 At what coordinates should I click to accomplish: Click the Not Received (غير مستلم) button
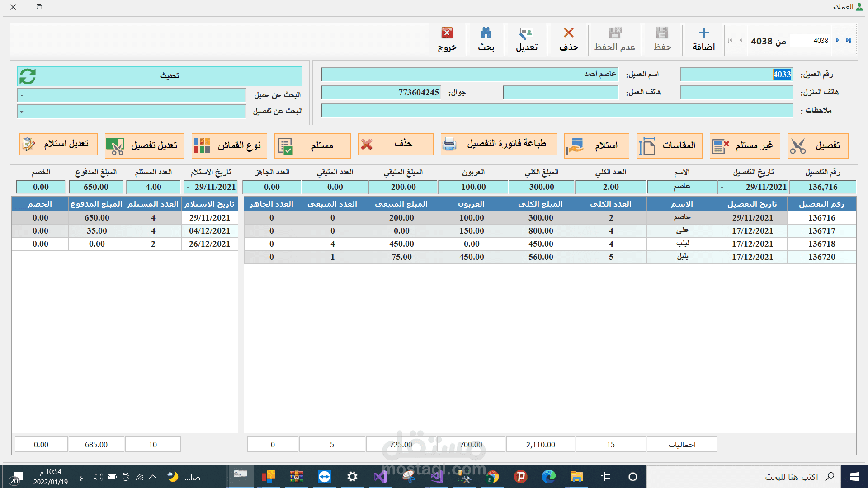tap(745, 145)
